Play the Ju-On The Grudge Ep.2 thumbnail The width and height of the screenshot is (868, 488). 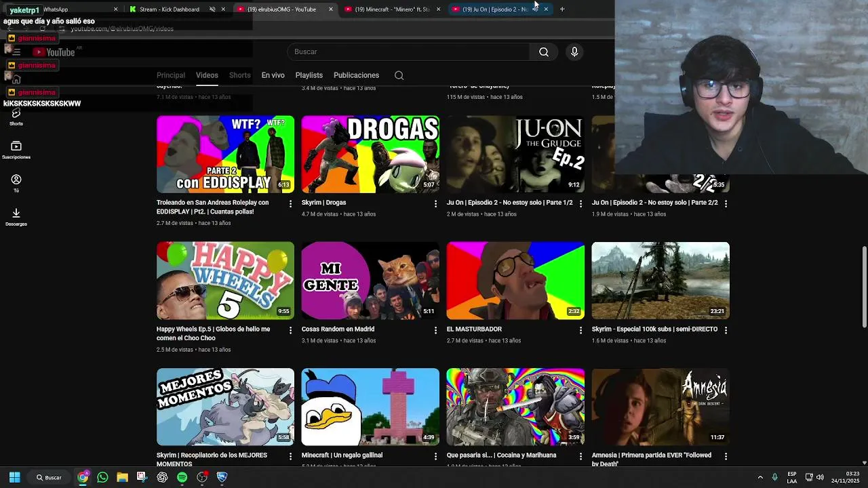point(515,154)
